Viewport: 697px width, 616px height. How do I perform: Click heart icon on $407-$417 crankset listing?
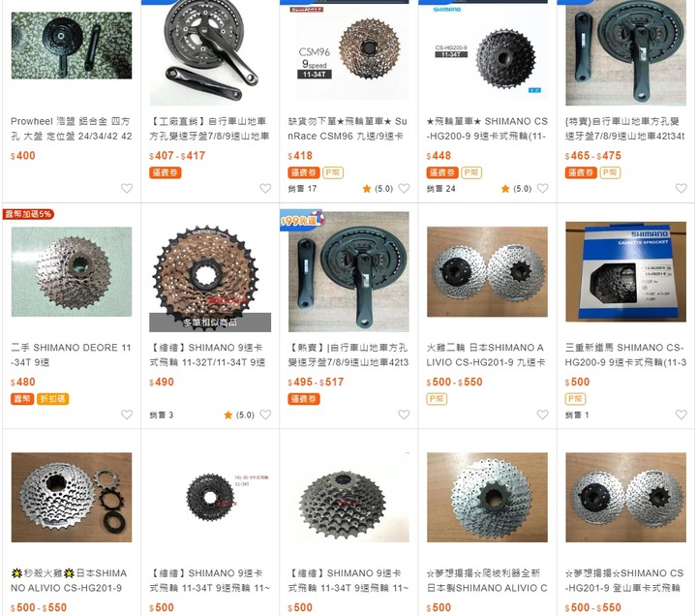pyautogui.click(x=265, y=188)
